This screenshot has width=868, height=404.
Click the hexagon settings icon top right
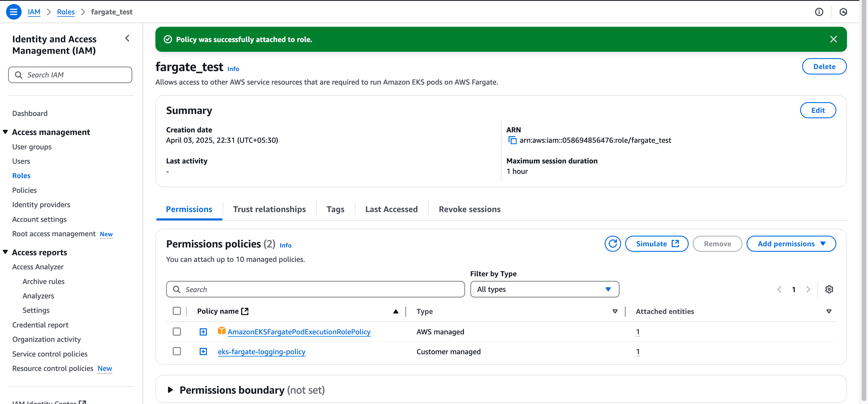coord(843,12)
